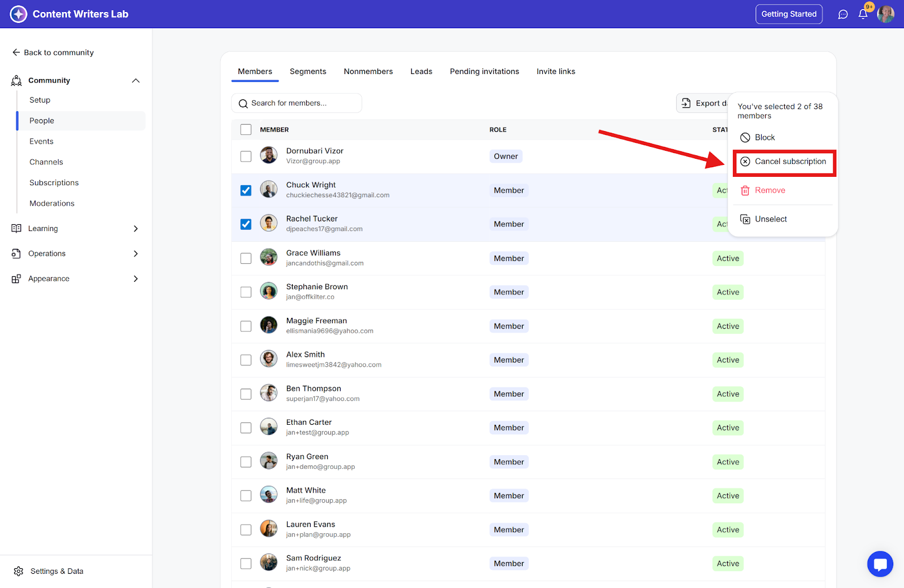Screen dimensions: 904x588
Task: Open the user profile avatar menu
Action: (x=885, y=14)
